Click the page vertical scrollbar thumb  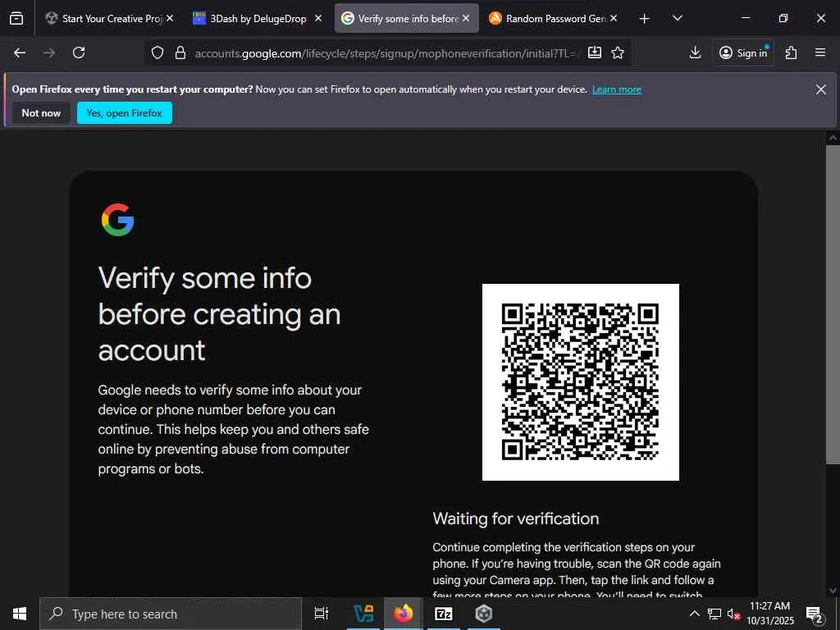[x=833, y=304]
